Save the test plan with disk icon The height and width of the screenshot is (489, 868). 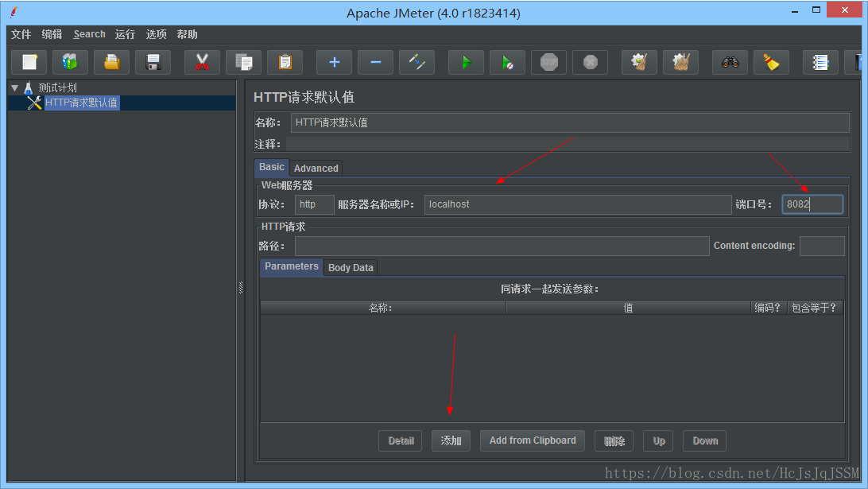[x=153, y=62]
